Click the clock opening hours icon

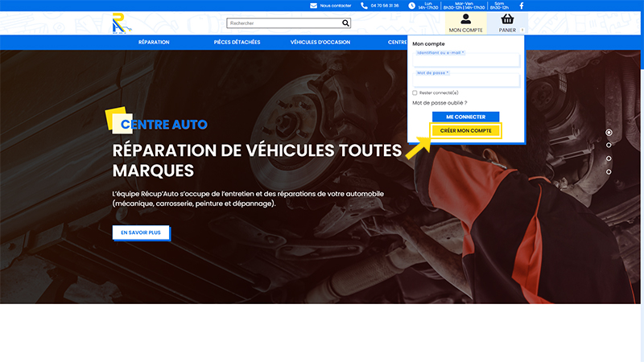(x=411, y=6)
